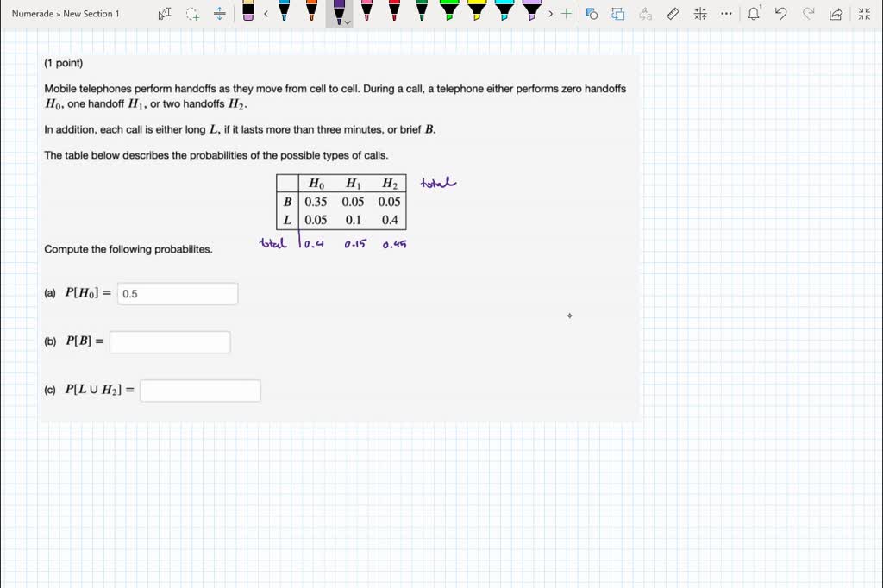
Task: Show previous pens with left chevron
Action: click(266, 14)
